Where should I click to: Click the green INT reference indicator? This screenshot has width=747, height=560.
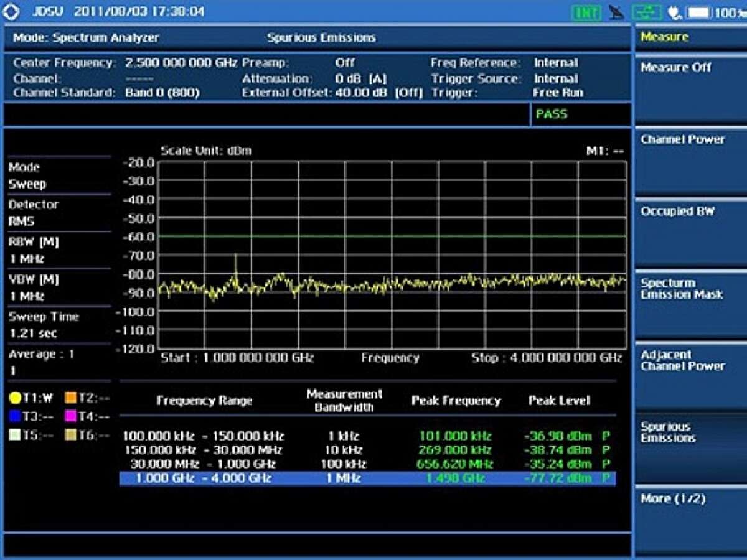coord(586,12)
